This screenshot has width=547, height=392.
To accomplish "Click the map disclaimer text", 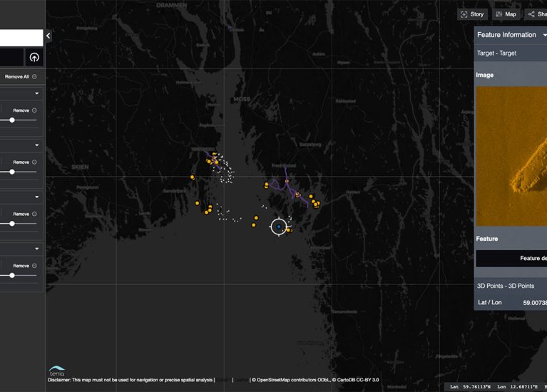I will [130, 380].
